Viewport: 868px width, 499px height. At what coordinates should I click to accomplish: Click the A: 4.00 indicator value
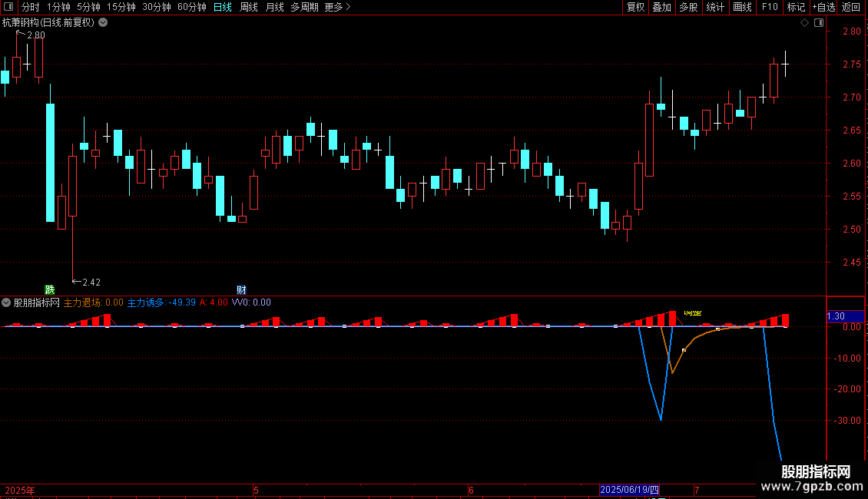214,302
